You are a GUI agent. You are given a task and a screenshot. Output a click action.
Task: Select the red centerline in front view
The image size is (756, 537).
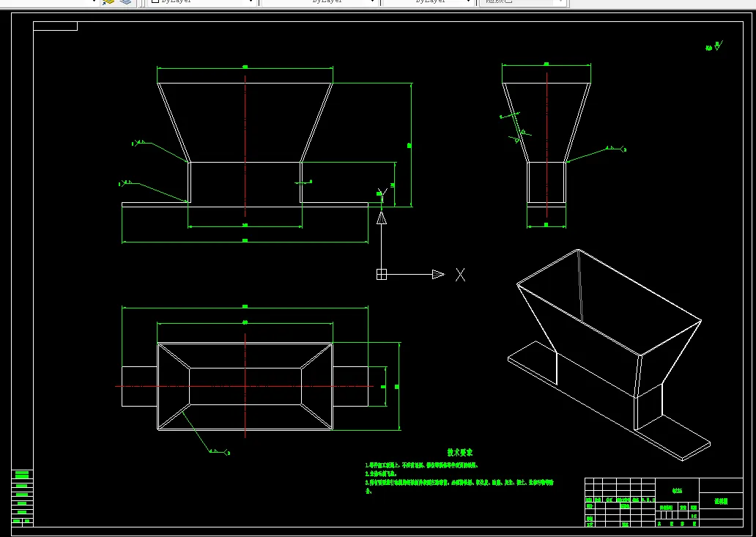tap(245, 144)
